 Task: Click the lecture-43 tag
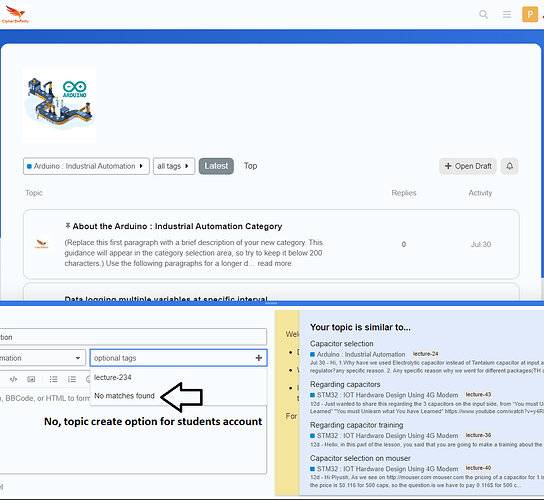click(x=478, y=394)
